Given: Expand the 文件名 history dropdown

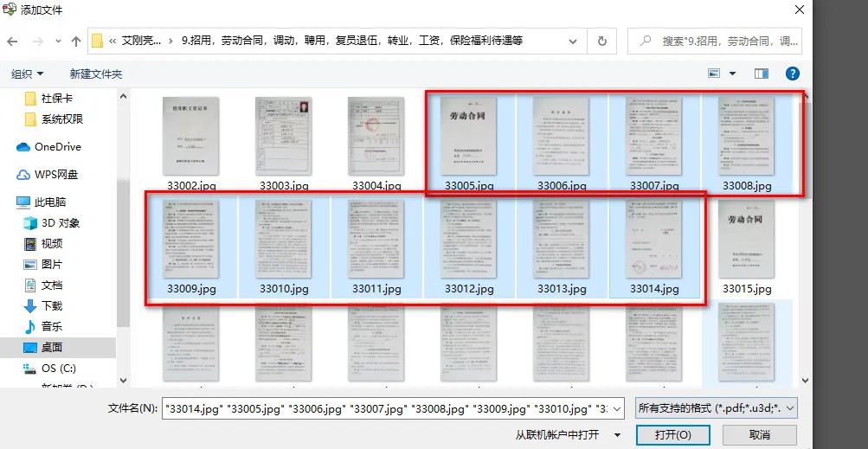Looking at the screenshot, I should pyautogui.click(x=619, y=408).
